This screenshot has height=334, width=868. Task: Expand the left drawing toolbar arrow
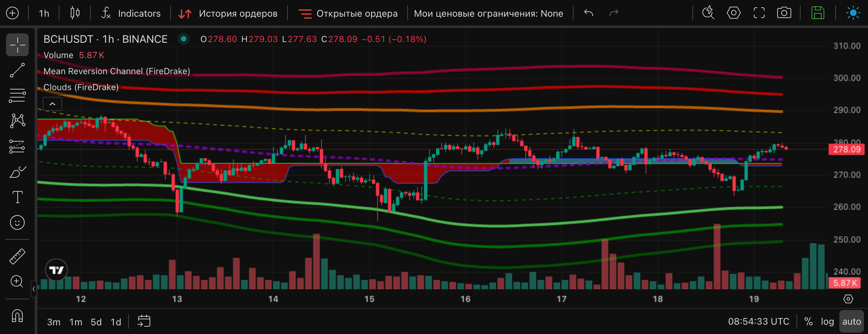(x=33, y=289)
